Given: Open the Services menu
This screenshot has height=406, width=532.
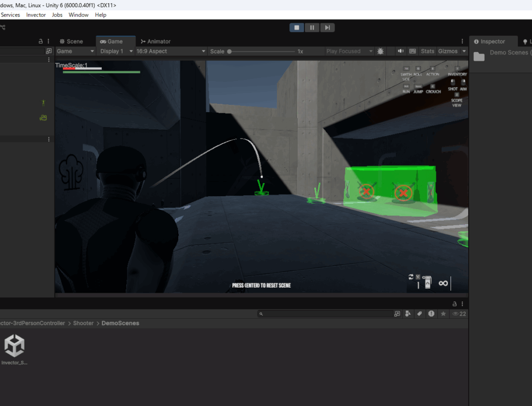Looking at the screenshot, I should coord(10,15).
